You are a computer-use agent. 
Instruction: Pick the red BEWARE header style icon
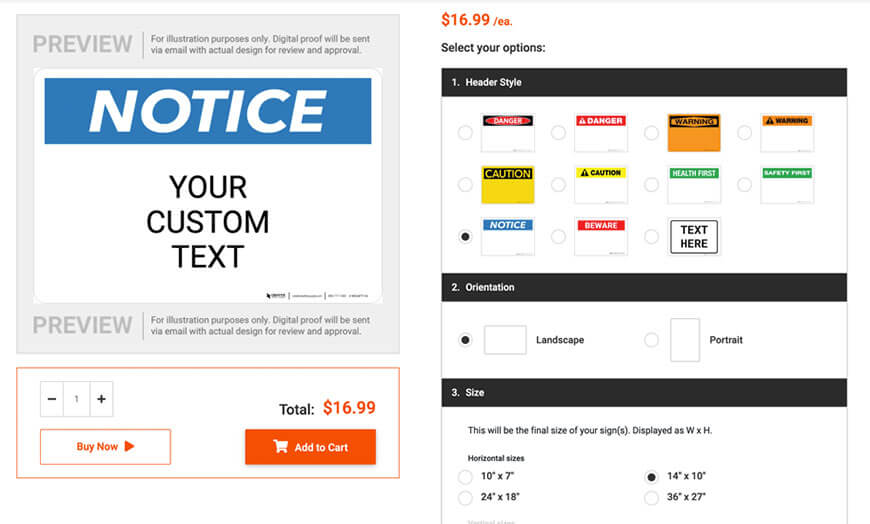(601, 237)
